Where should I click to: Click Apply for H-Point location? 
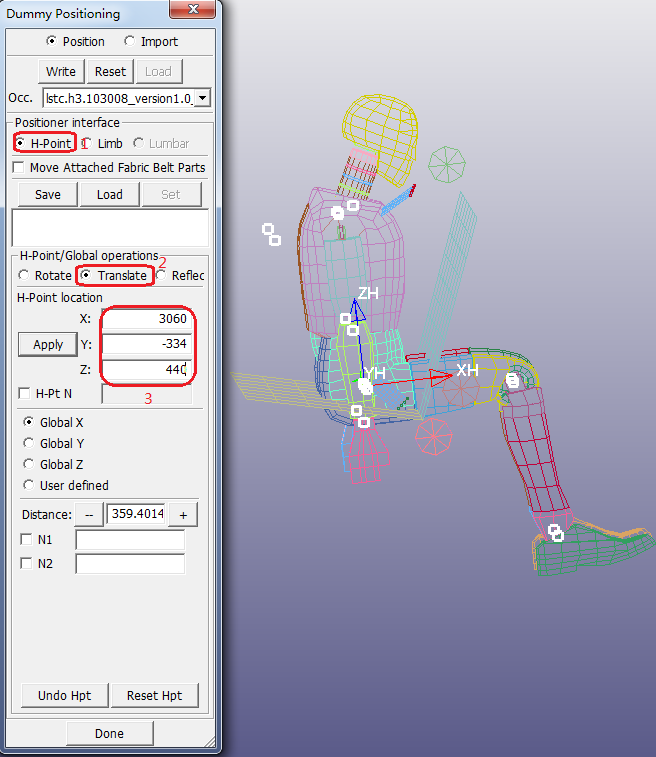48,345
